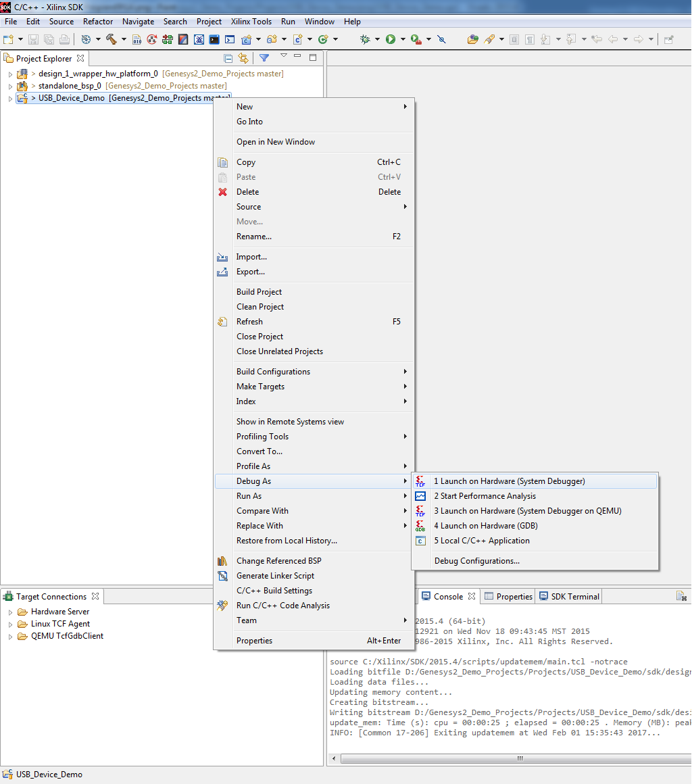Click the funnel filter icon in Project Explorer

(x=264, y=58)
